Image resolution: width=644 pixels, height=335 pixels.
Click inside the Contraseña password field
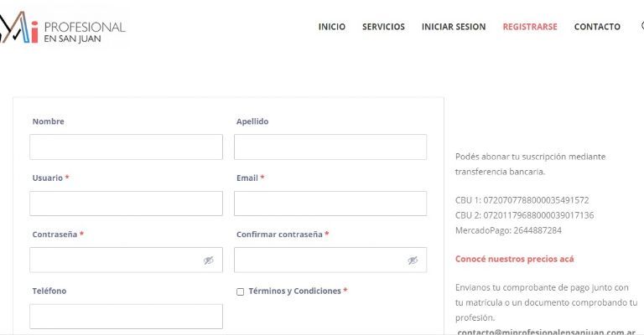[113, 260]
